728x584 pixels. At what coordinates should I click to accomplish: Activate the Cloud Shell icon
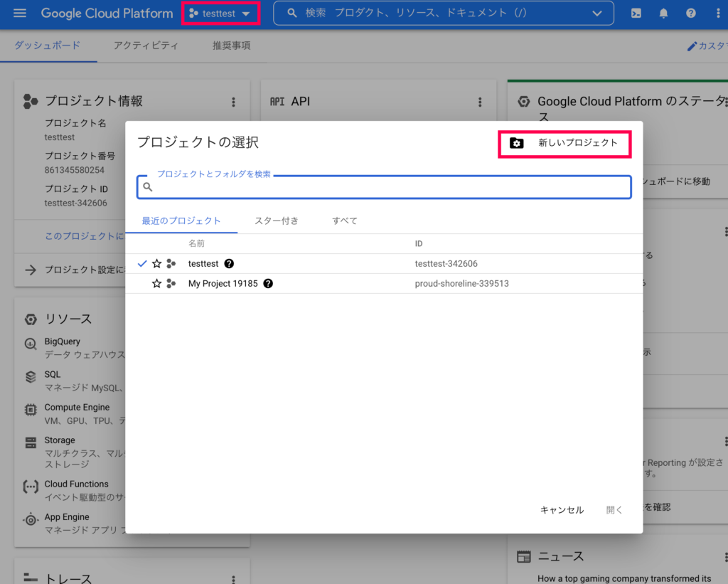click(636, 14)
